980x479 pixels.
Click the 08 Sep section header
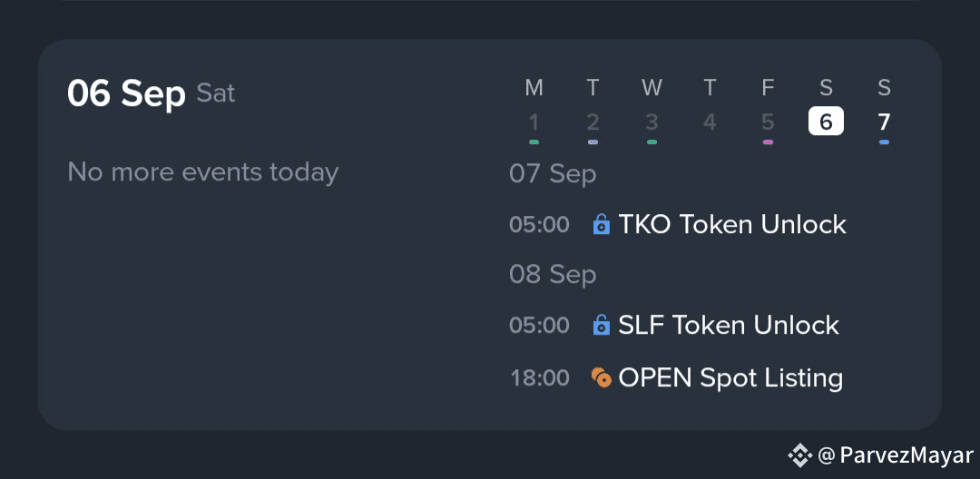point(553,274)
